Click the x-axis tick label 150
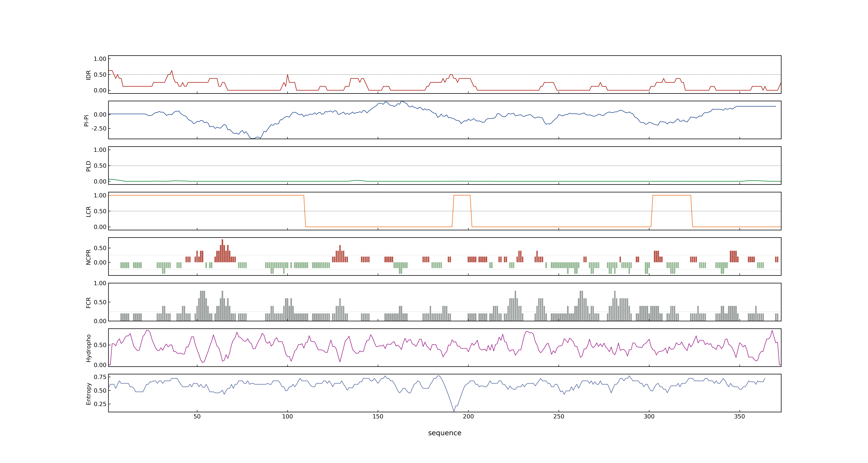The height and width of the screenshot is (463, 868). click(378, 416)
